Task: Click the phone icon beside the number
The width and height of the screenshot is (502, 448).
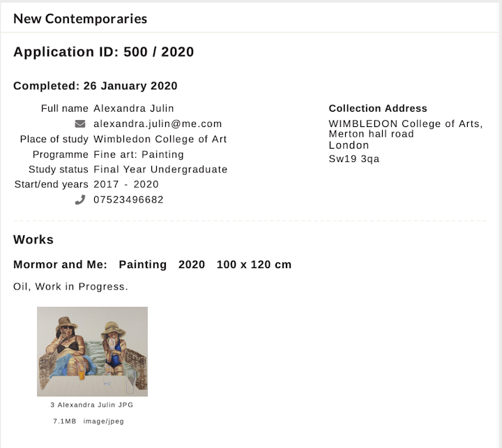Action: click(80, 200)
